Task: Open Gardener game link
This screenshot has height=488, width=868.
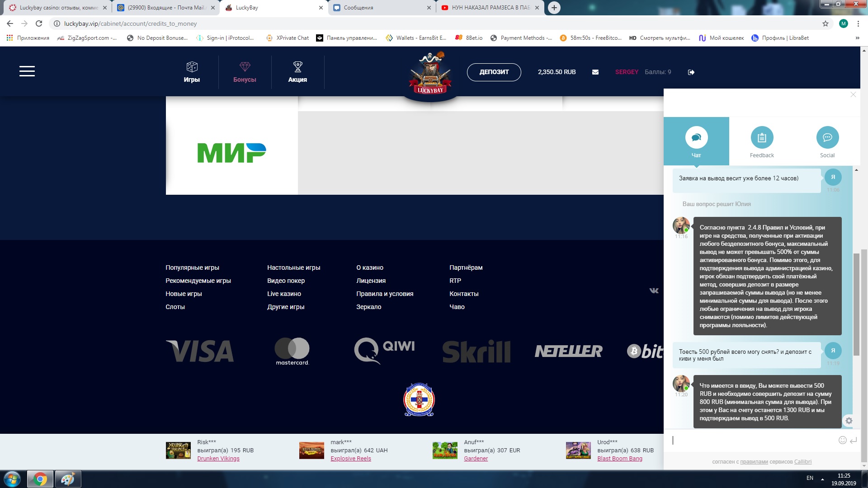Action: pyautogui.click(x=476, y=459)
